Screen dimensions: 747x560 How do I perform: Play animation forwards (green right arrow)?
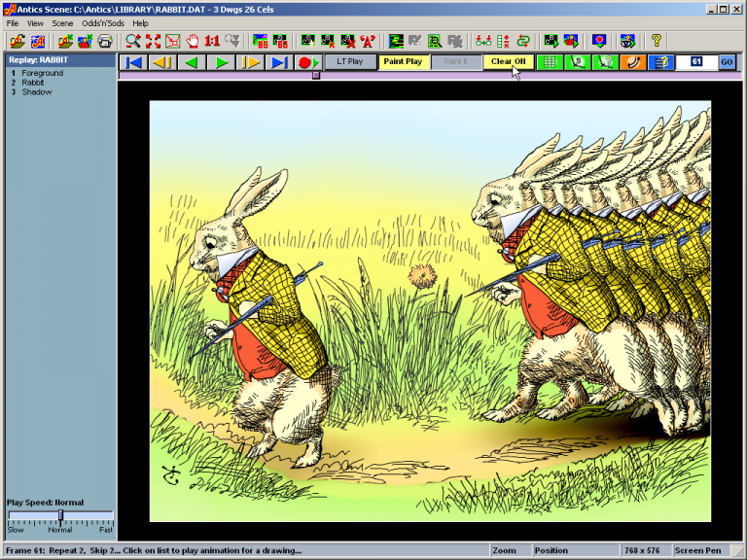221,62
